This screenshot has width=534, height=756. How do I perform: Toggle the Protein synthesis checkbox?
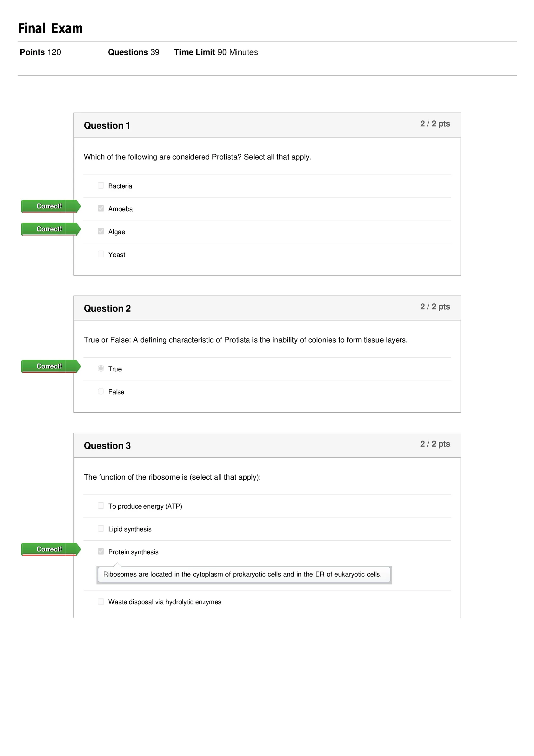coord(101,551)
